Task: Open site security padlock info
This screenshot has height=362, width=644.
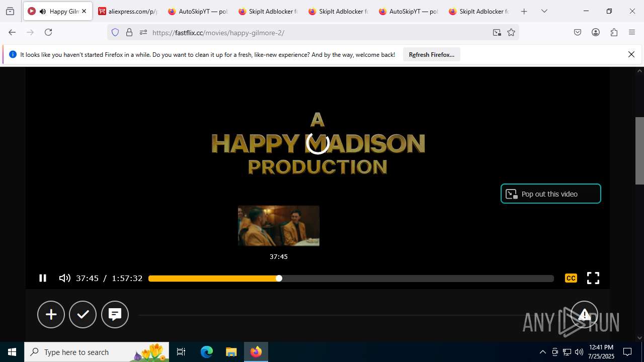Action: [x=129, y=32]
